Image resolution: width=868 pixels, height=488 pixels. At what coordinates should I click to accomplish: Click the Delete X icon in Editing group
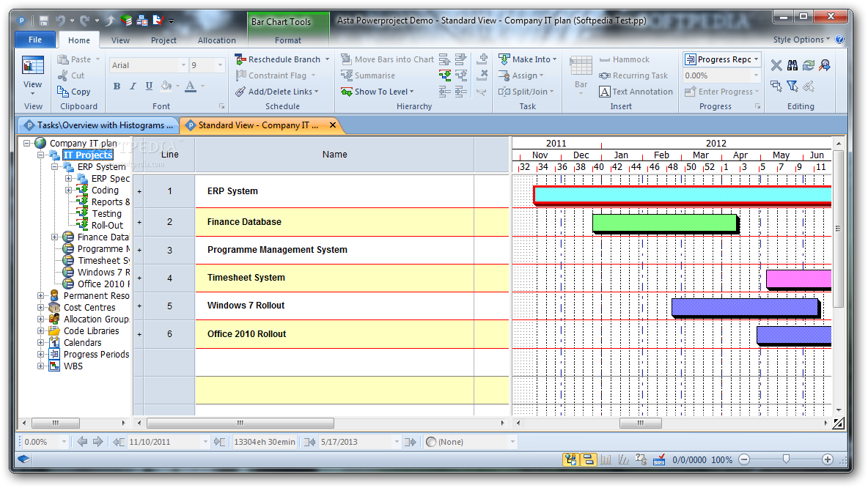(776, 65)
